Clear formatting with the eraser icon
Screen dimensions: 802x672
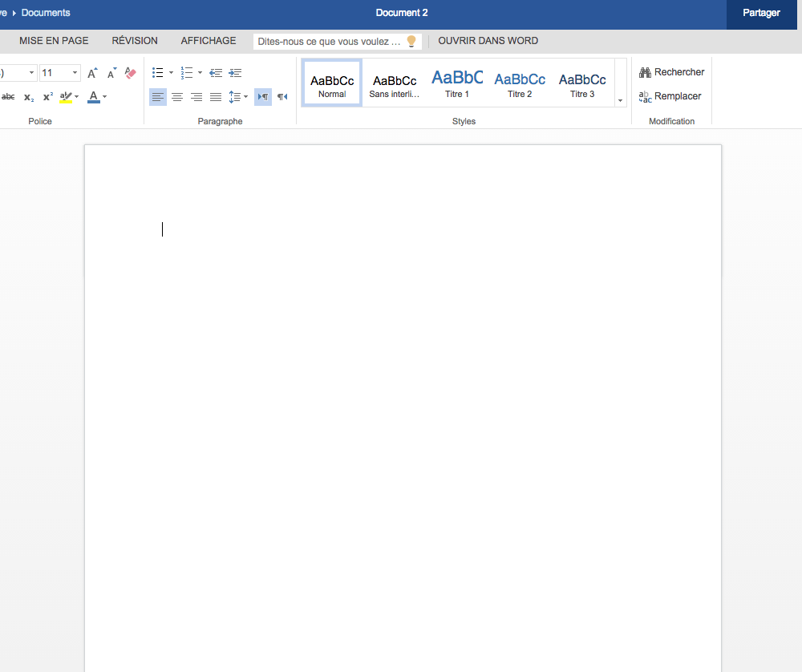(x=131, y=73)
